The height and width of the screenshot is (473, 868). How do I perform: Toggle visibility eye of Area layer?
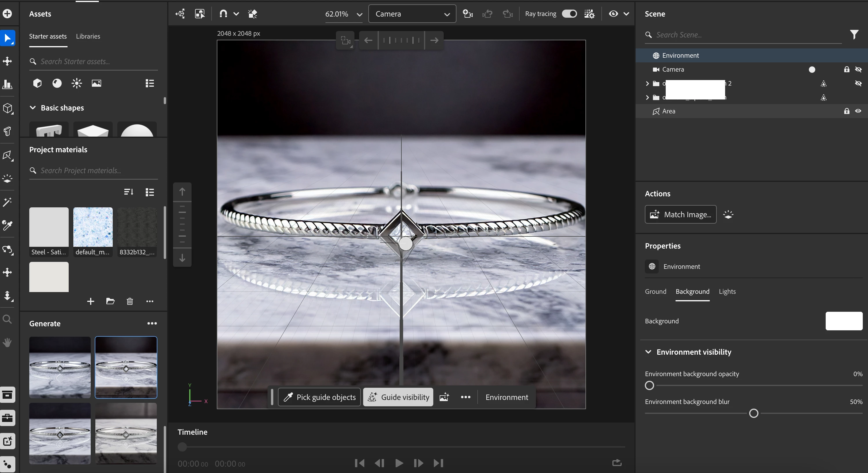[858, 111]
